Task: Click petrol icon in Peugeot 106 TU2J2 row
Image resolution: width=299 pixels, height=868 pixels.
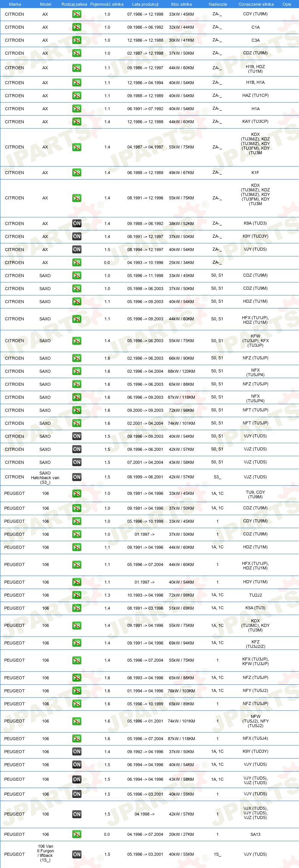Action: pos(77,595)
